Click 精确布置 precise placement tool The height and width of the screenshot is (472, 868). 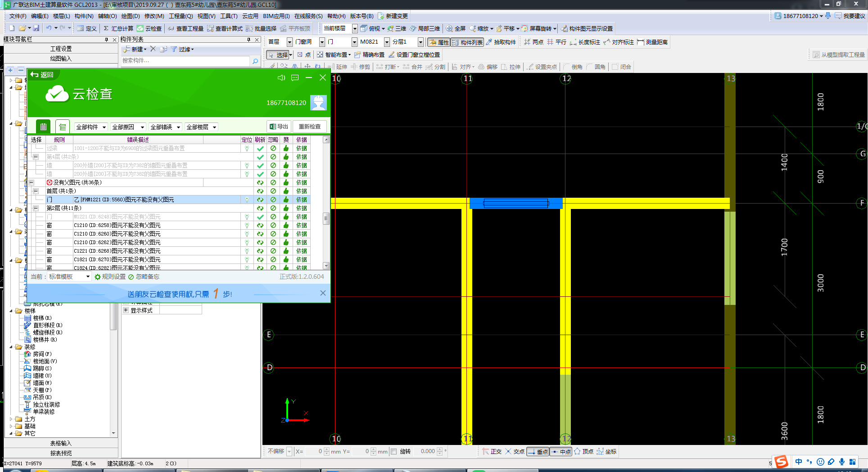pyautogui.click(x=369, y=54)
